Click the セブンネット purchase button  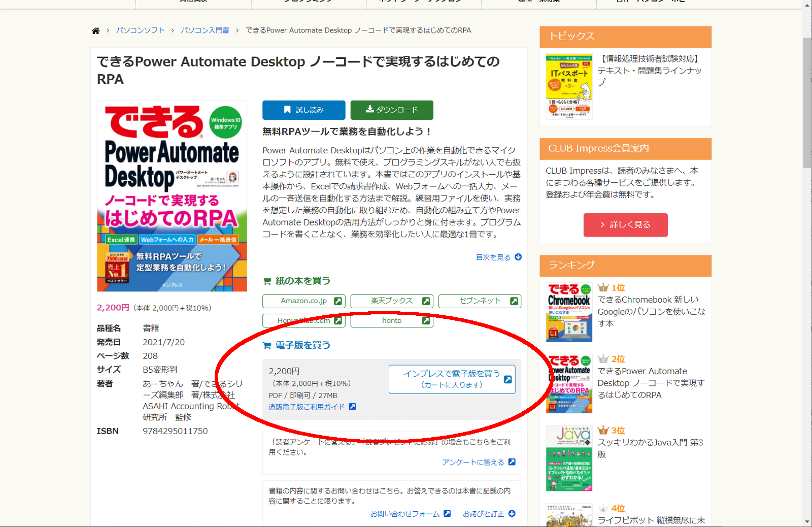point(480,301)
